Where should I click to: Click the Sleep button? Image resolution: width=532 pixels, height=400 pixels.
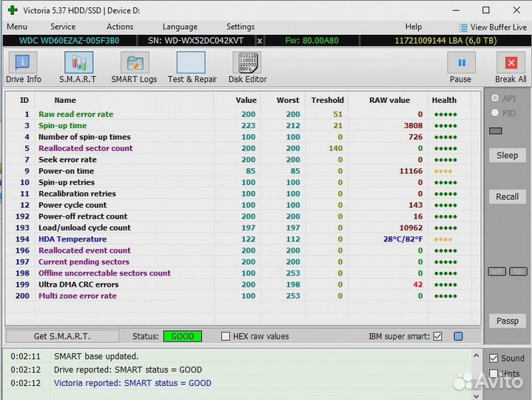[508, 155]
